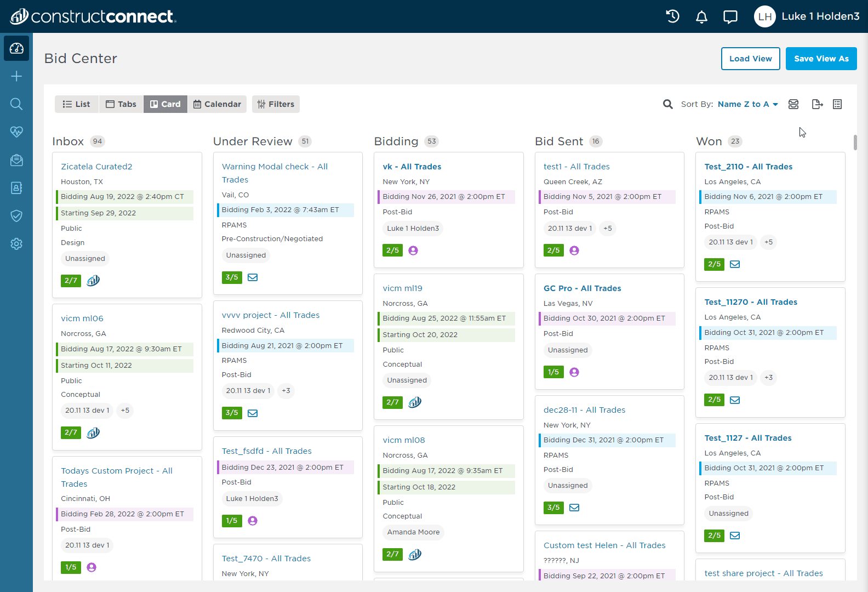Screen dimensions: 868x592
Task: Click envelope icon on Test_2110 card
Action: (x=735, y=264)
